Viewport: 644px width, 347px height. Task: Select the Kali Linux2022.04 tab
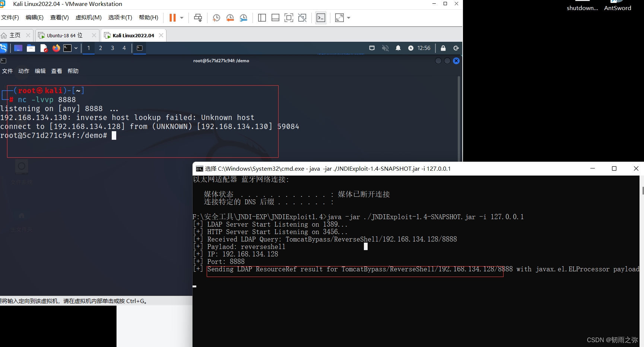pos(133,35)
